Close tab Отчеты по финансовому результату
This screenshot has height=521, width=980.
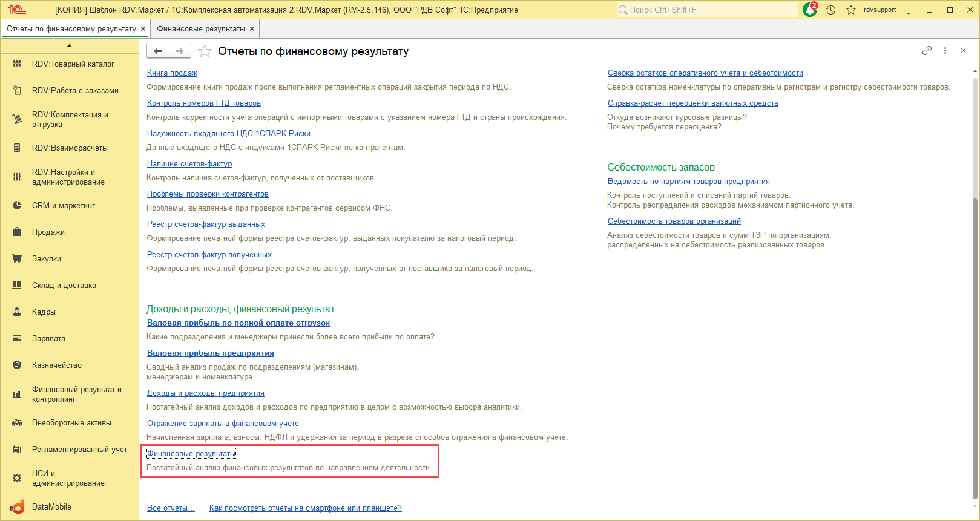click(x=143, y=29)
